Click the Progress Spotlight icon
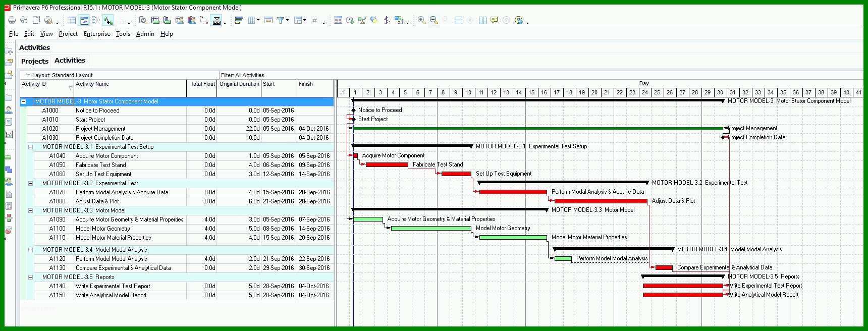The width and height of the screenshot is (868, 331). (374, 20)
